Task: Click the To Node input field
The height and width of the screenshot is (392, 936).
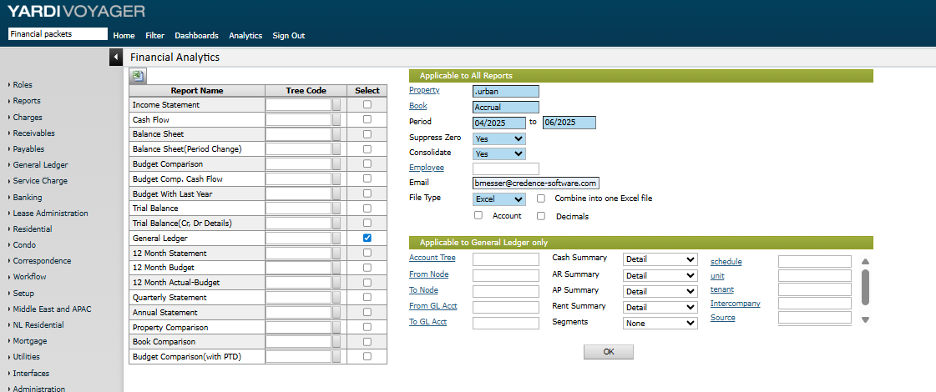Action: tap(506, 291)
